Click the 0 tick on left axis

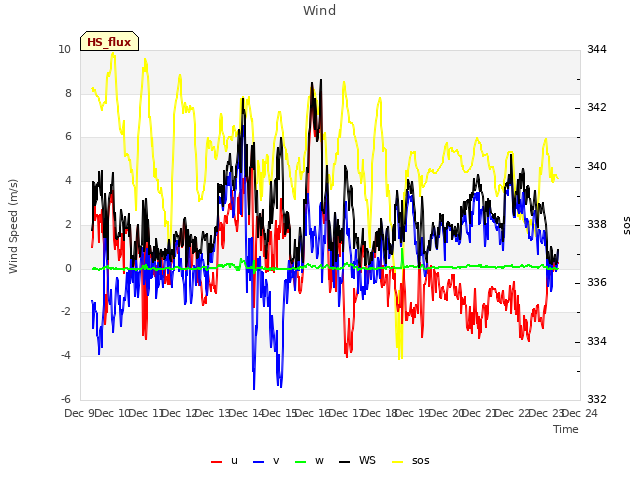(68, 269)
